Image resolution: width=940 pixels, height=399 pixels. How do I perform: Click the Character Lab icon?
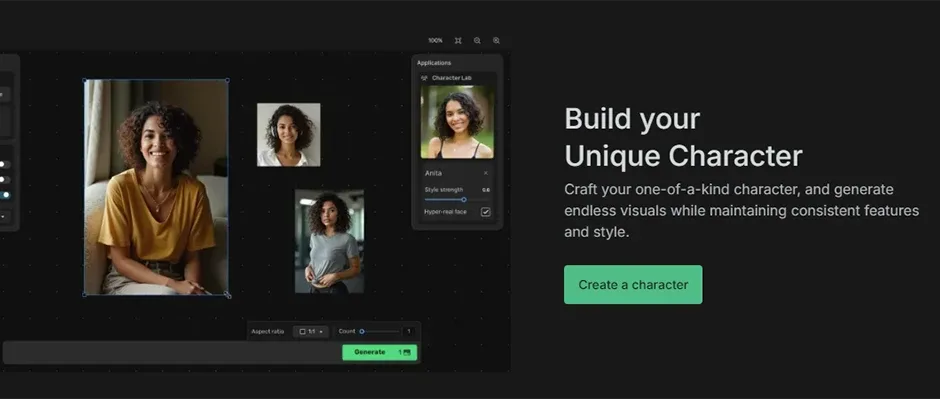(x=424, y=78)
